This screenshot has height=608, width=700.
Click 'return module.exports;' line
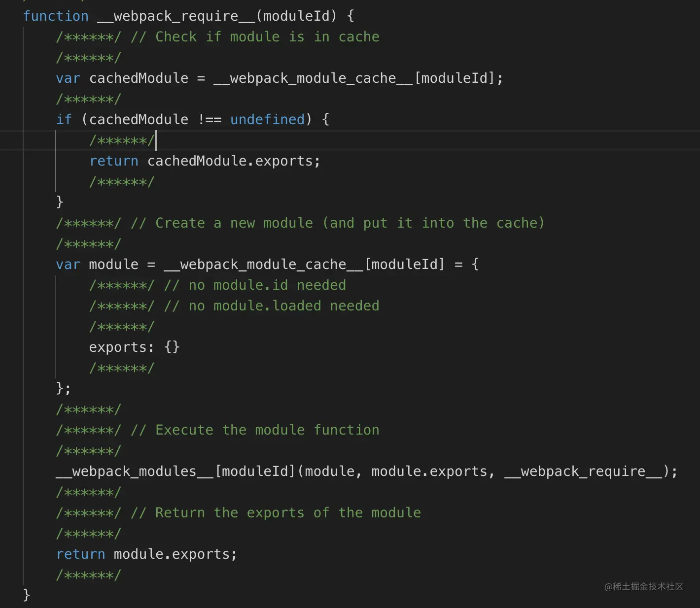click(147, 554)
